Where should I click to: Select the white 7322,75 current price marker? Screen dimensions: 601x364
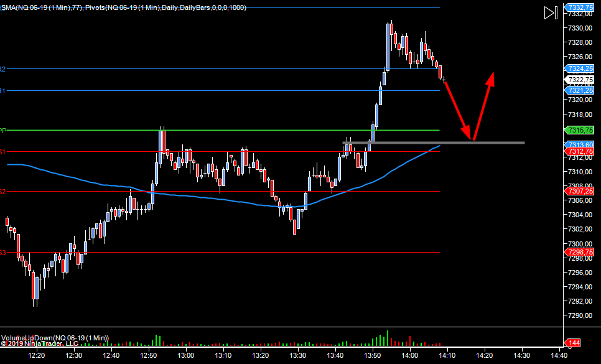(579, 80)
